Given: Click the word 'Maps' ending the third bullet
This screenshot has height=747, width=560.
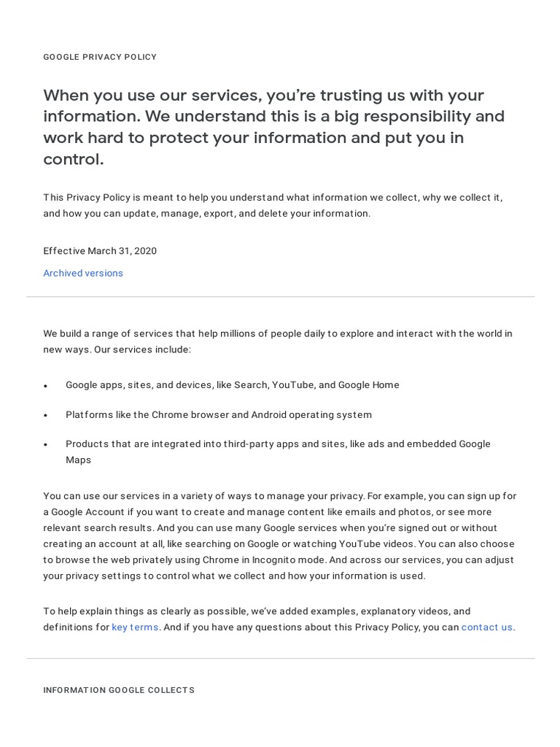Looking at the screenshot, I should point(78,460).
